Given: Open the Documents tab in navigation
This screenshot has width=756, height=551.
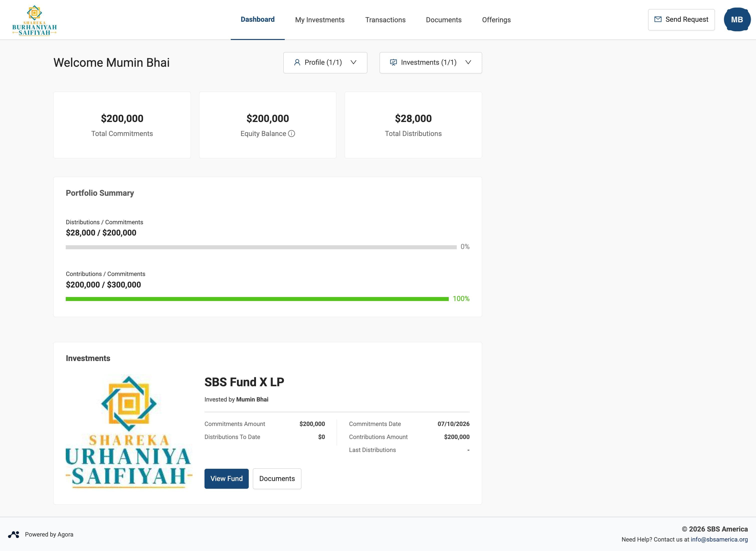Looking at the screenshot, I should pyautogui.click(x=443, y=20).
